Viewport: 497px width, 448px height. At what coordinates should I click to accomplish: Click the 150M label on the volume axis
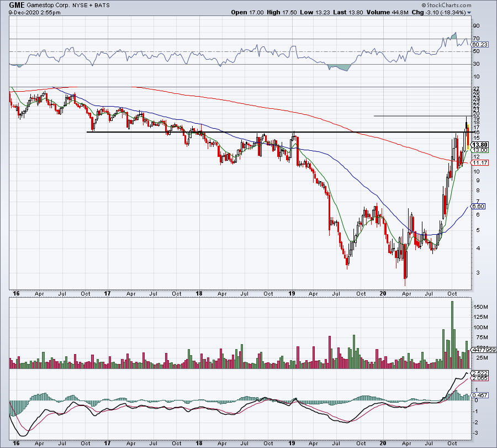[x=481, y=307]
